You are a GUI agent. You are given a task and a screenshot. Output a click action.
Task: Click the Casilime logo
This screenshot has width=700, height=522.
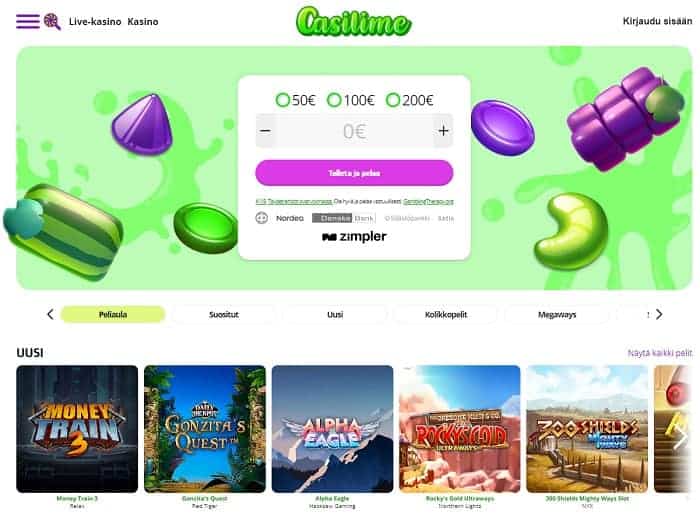pos(354,21)
